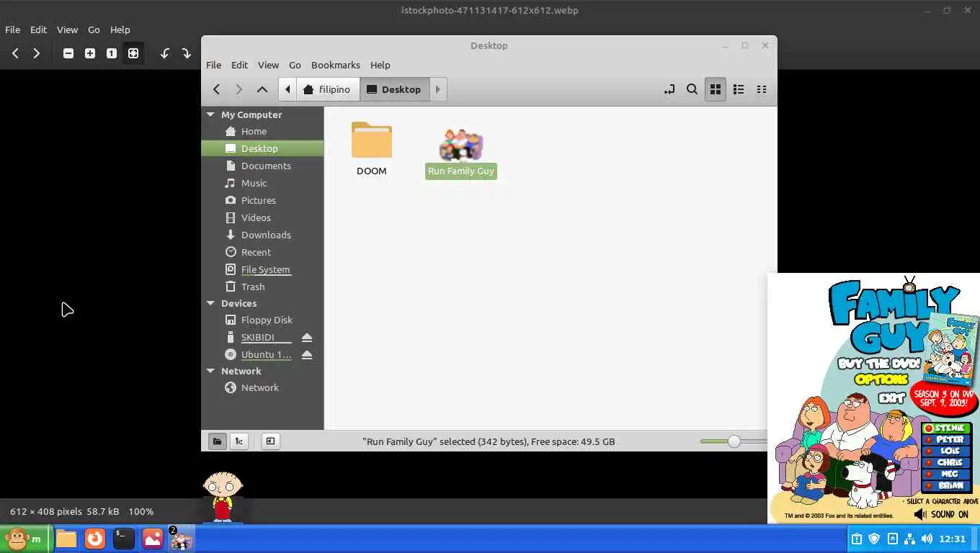Rotate image clockwise
Viewport: 980px width, 553px height.
[x=187, y=53]
